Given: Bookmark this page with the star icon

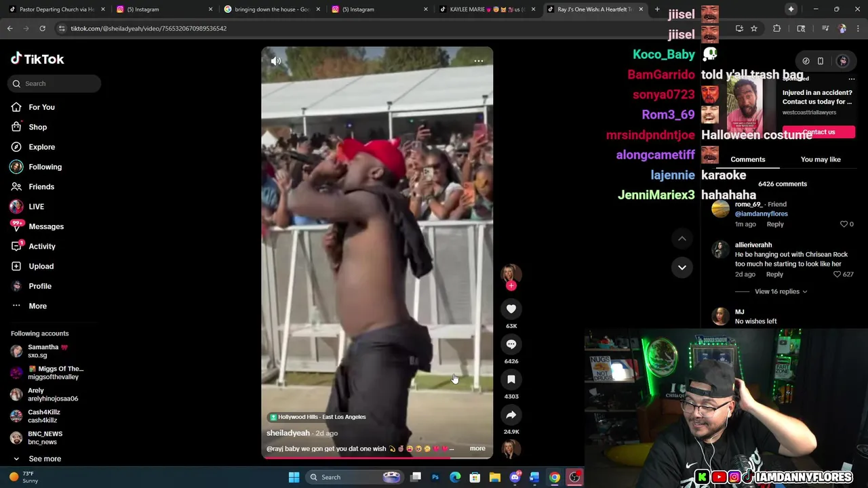Looking at the screenshot, I should 753,28.
